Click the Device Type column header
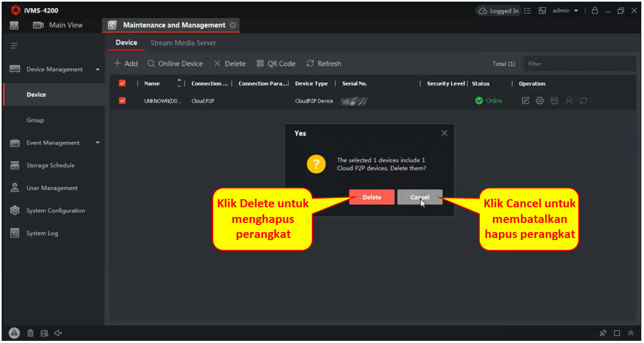 (311, 83)
